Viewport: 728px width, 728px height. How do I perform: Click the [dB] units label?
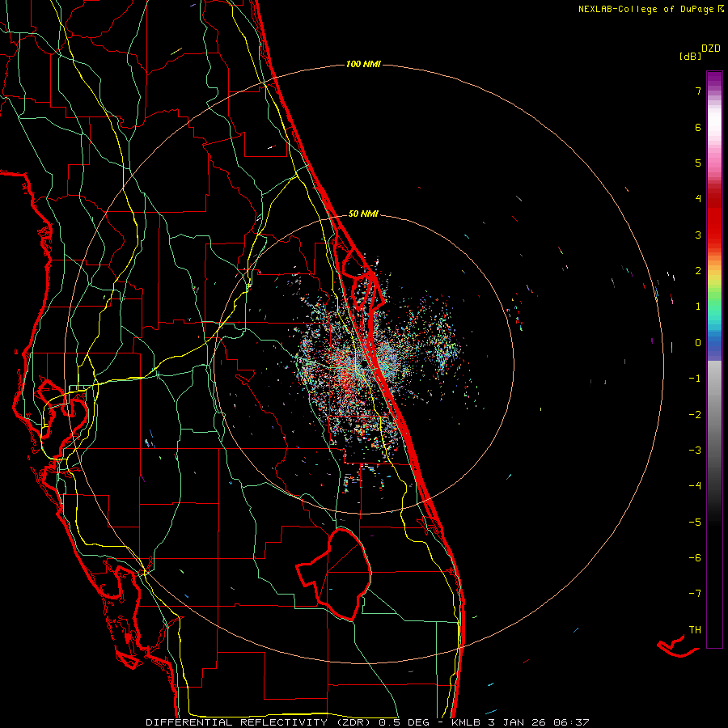[x=691, y=56]
